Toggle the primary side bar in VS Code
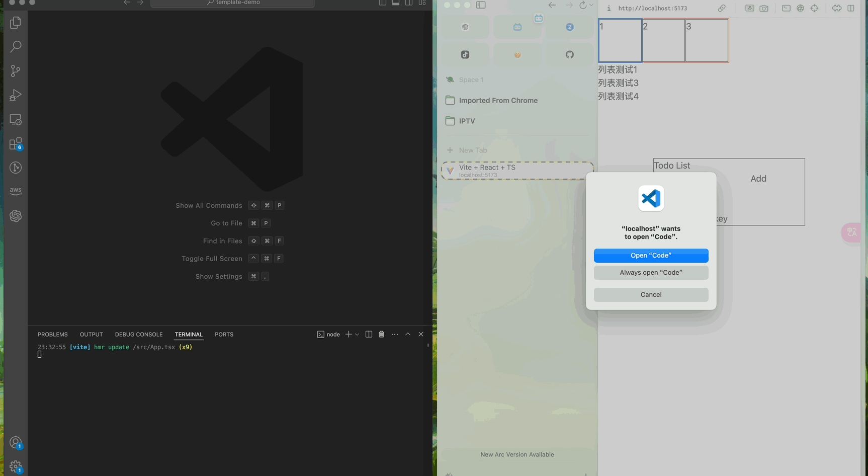Image resolution: width=868 pixels, height=476 pixels. (x=383, y=3)
